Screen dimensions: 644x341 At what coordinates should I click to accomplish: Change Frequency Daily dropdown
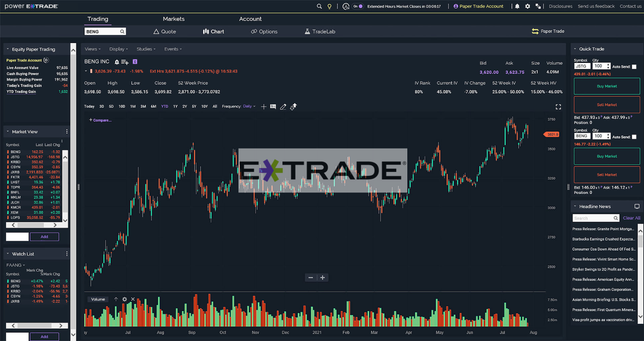[x=249, y=106]
